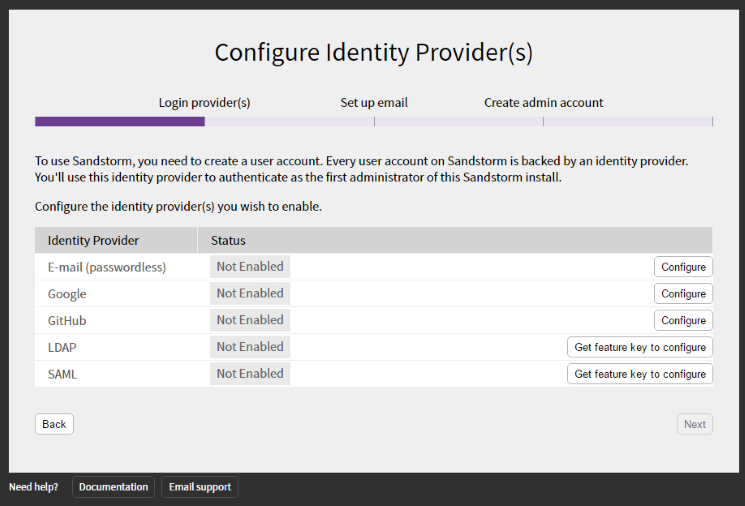Click Not Enabled status for GitHub
745x506 pixels.
pos(250,320)
